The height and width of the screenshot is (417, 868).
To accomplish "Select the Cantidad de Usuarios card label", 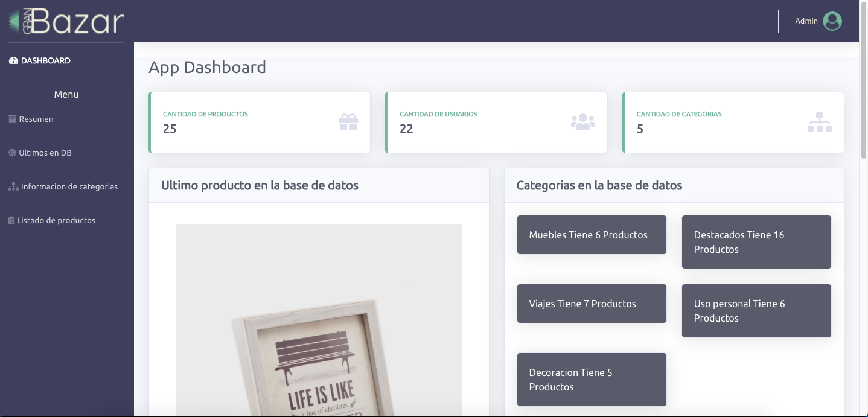I will pyautogui.click(x=438, y=114).
